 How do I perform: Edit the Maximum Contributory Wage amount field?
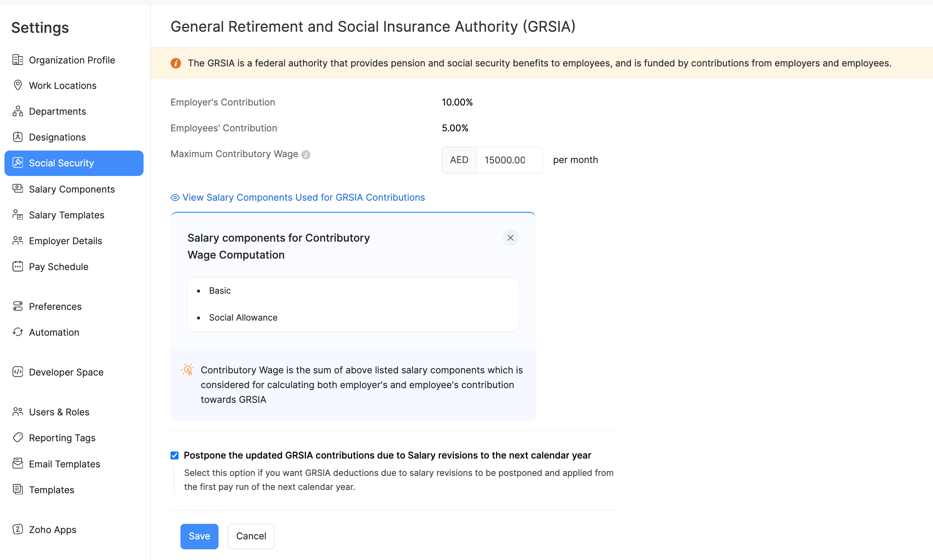pos(509,160)
